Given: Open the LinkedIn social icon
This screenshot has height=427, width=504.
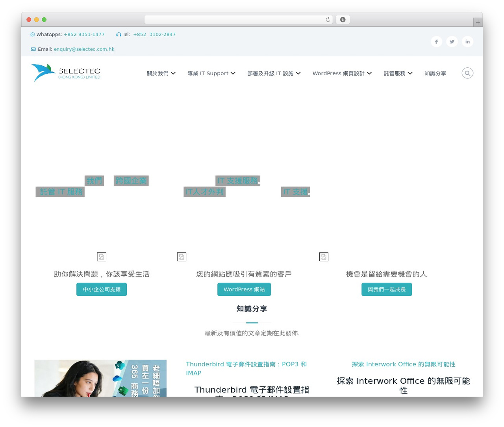Looking at the screenshot, I should 467,42.
